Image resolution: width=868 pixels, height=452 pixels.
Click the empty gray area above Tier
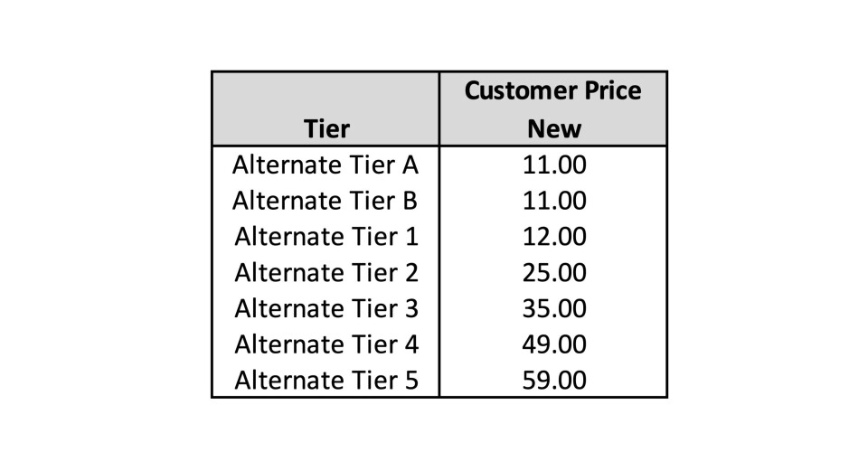pyautogui.click(x=325, y=92)
